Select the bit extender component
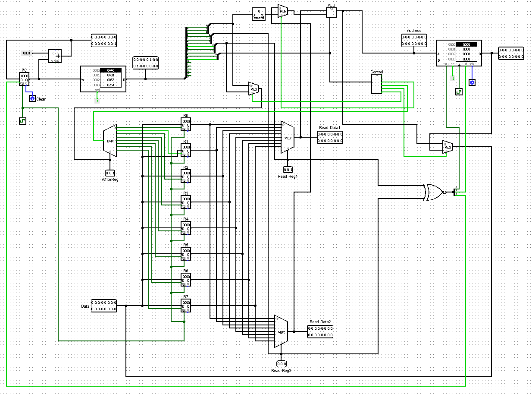 point(259,15)
